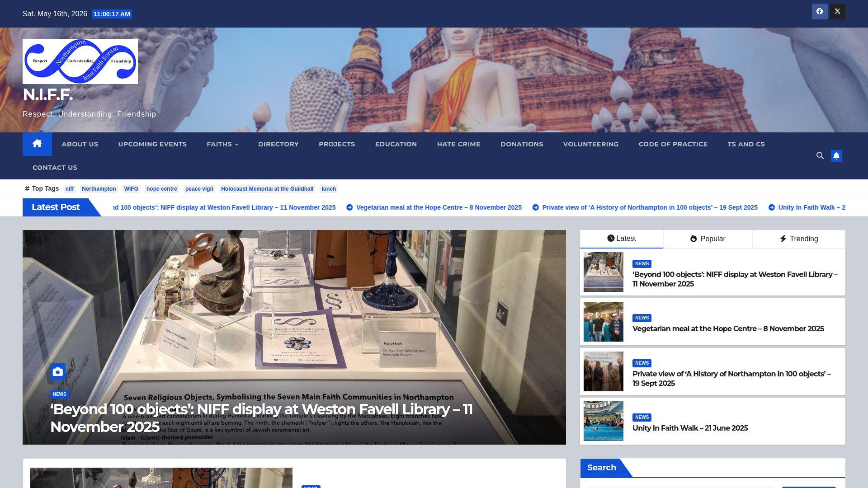Open Vegetarian meal ticker headline
The width and height of the screenshot is (868, 488).
(439, 207)
